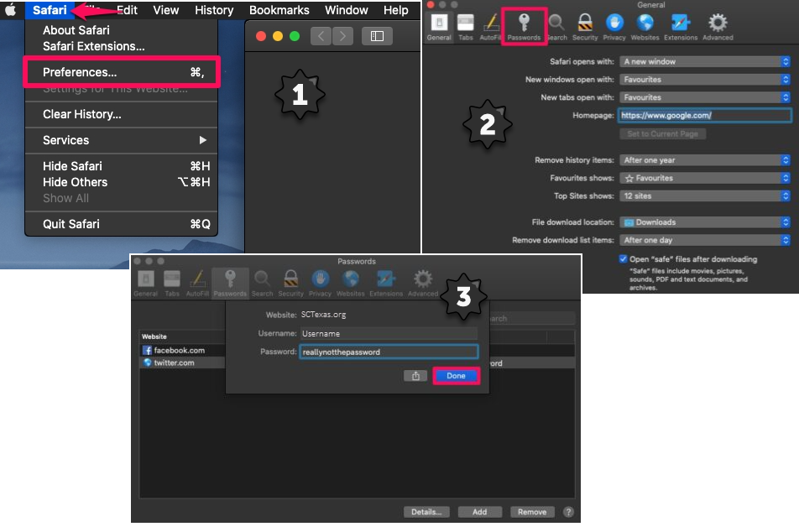Image resolution: width=799 pixels, height=532 pixels.
Task: Click the Remove button
Action: pos(532,512)
